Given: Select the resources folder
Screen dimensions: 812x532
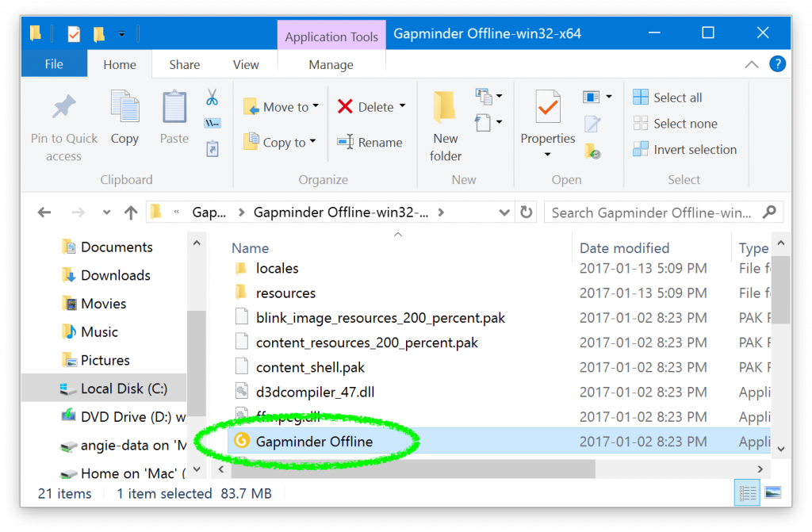Looking at the screenshot, I should [285, 293].
